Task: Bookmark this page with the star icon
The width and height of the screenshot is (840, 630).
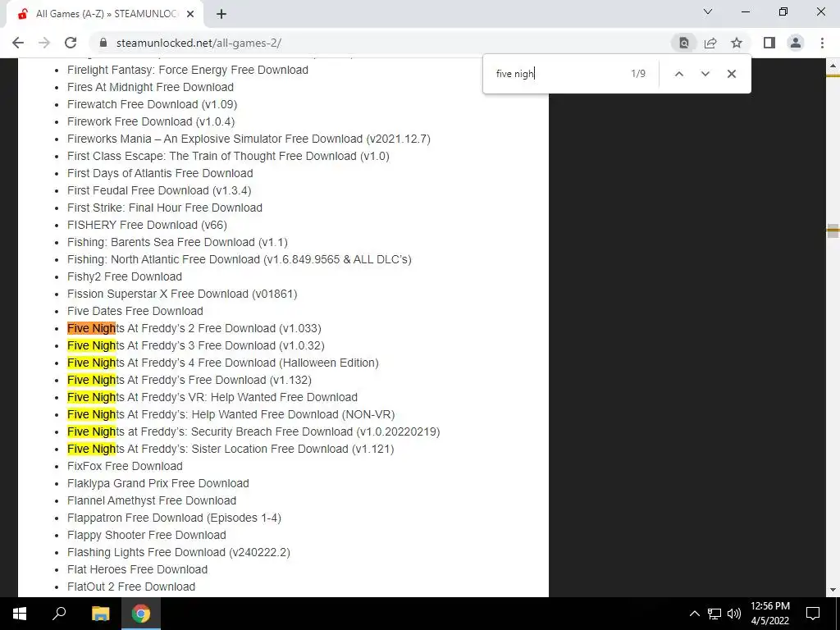Action: click(737, 43)
